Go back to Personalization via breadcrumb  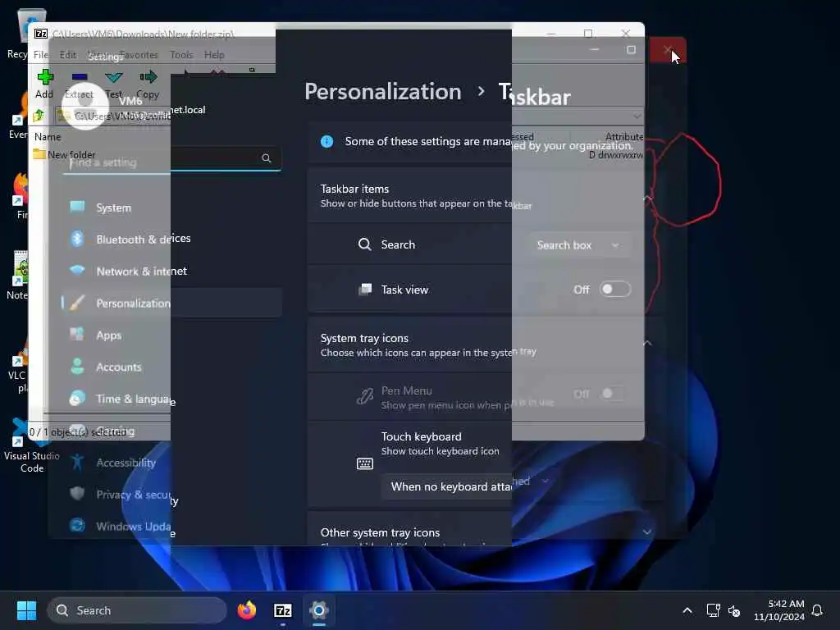(x=382, y=92)
